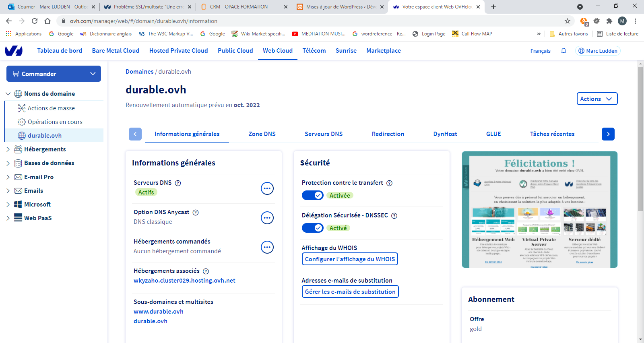Click the Félicitations promotional banner image
The image size is (644, 343).
[539, 209]
